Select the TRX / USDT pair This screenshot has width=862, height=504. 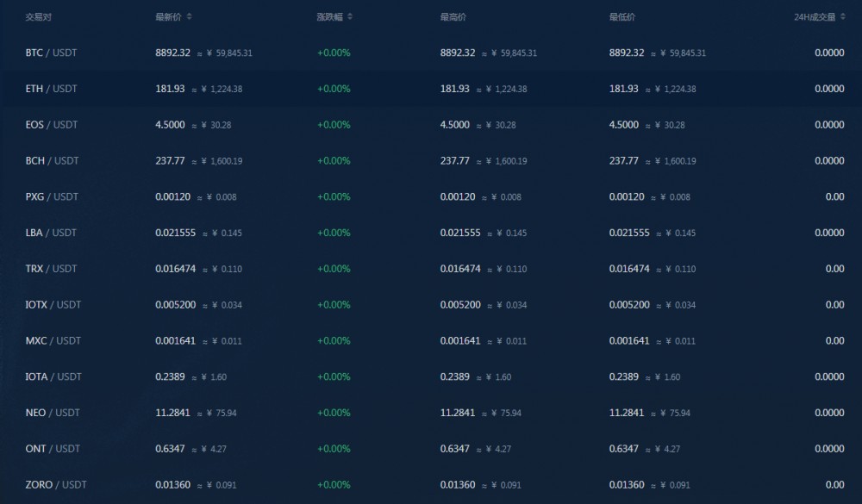pos(52,269)
